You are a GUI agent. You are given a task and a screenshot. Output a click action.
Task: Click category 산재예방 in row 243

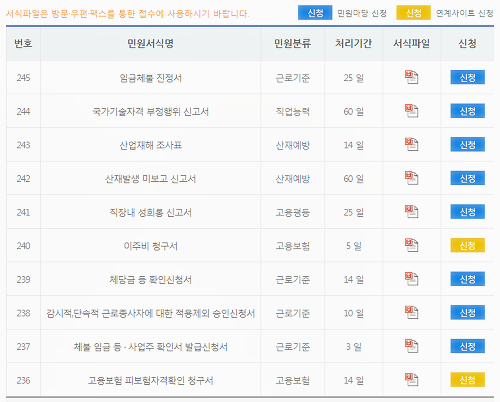pyautogui.click(x=293, y=145)
